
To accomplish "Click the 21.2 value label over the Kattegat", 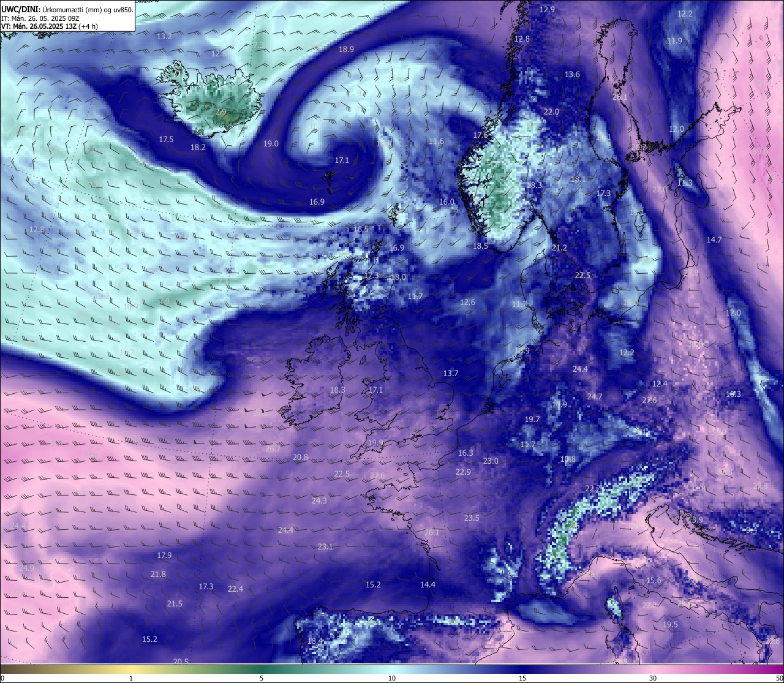I will pos(559,248).
